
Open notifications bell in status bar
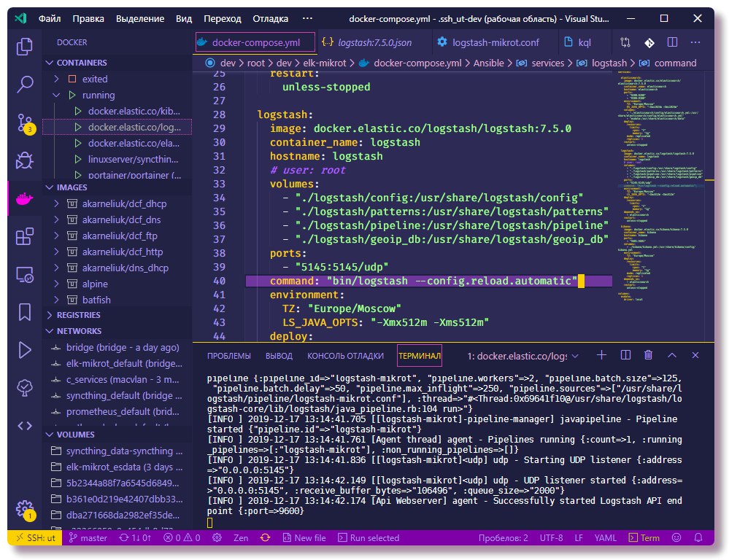point(698,537)
